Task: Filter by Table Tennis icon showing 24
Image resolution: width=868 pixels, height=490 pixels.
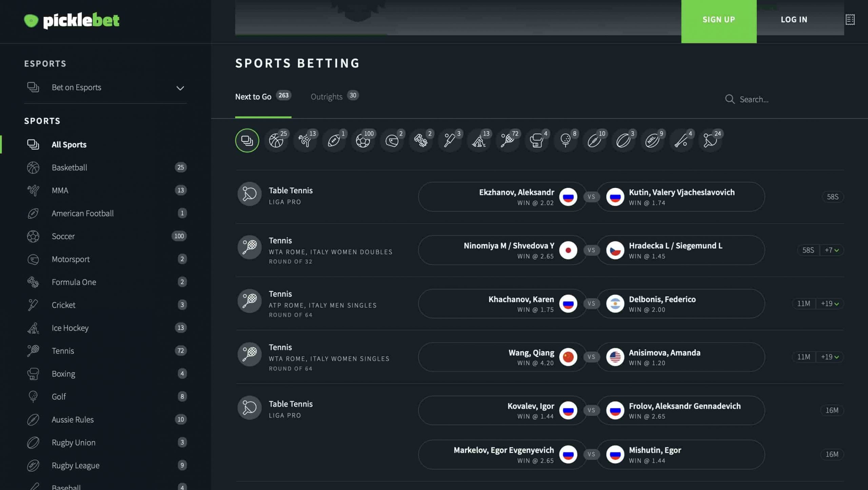Action: (710, 140)
